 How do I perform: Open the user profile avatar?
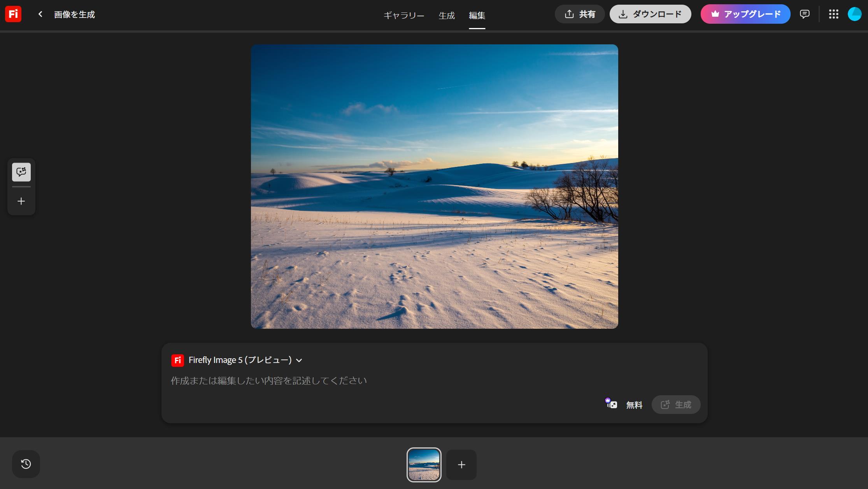pyautogui.click(x=854, y=14)
